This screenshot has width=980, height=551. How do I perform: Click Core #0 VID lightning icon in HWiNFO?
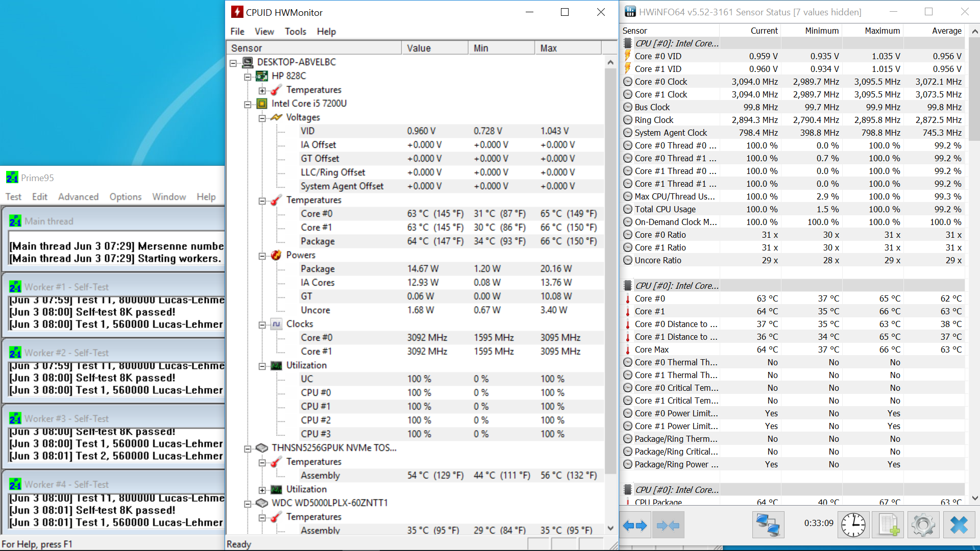coord(628,56)
